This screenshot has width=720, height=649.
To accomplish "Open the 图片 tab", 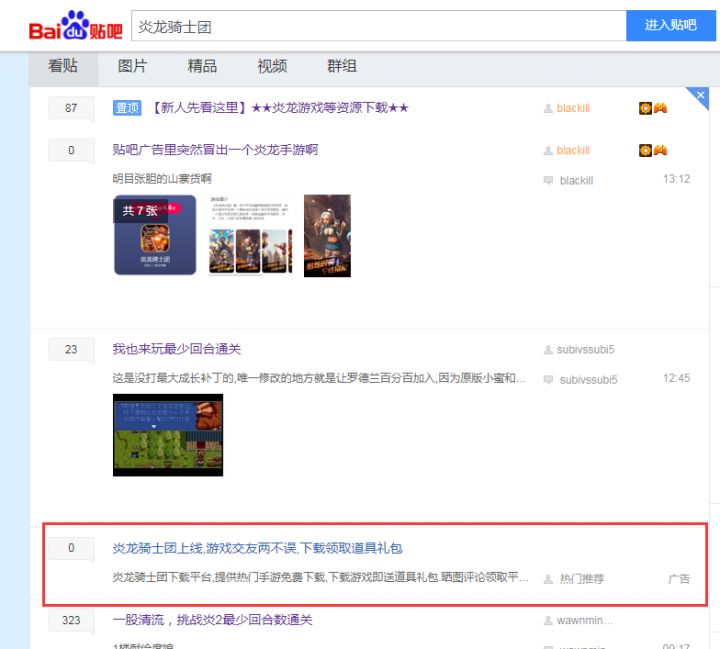I will [132, 66].
